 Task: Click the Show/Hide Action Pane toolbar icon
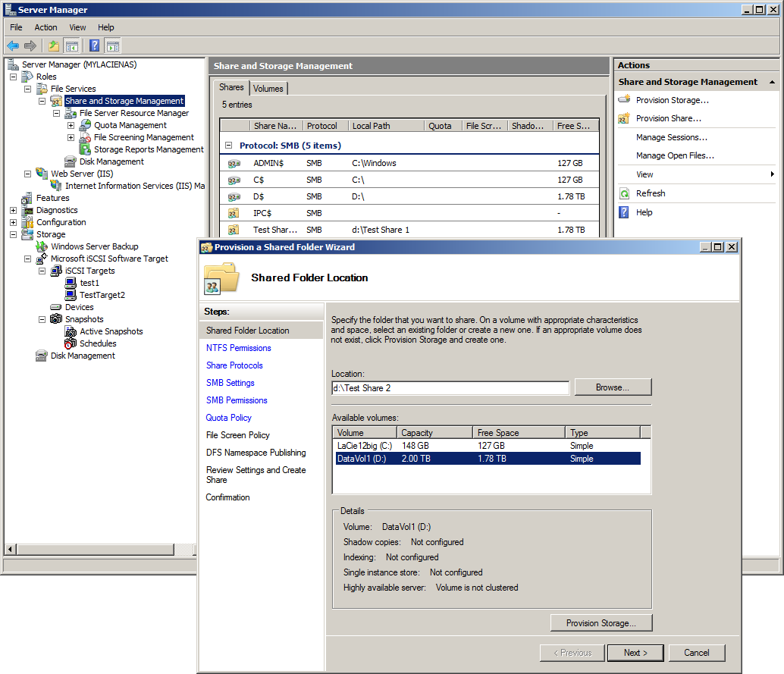(x=113, y=46)
